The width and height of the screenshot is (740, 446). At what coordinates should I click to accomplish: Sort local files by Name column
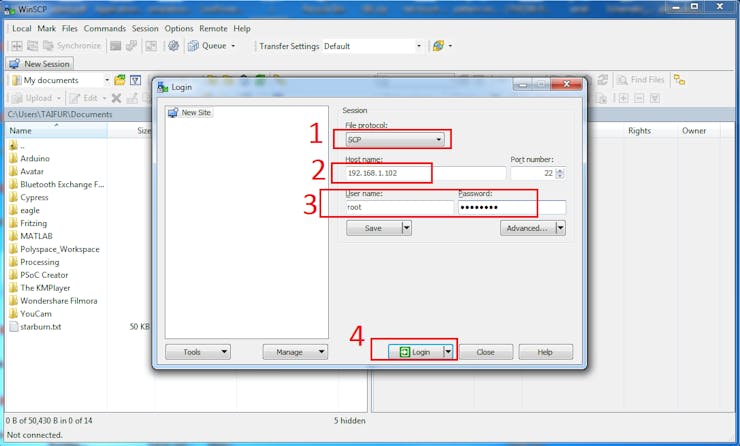[x=57, y=131]
